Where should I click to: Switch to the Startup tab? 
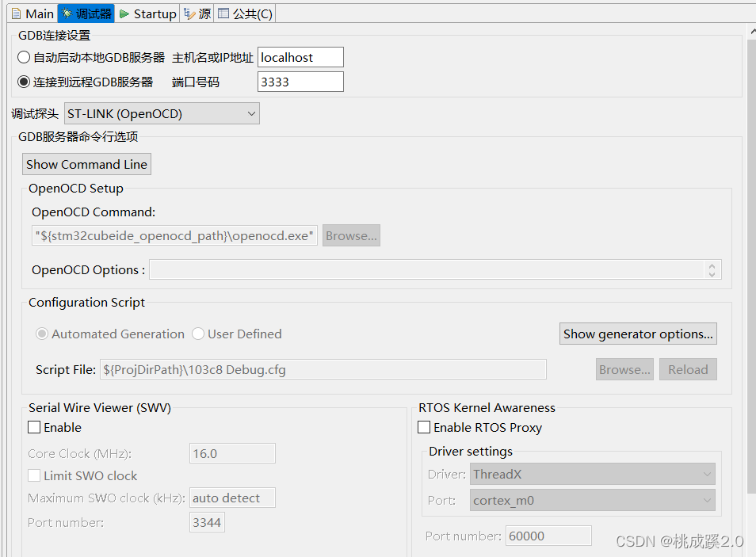tap(147, 13)
